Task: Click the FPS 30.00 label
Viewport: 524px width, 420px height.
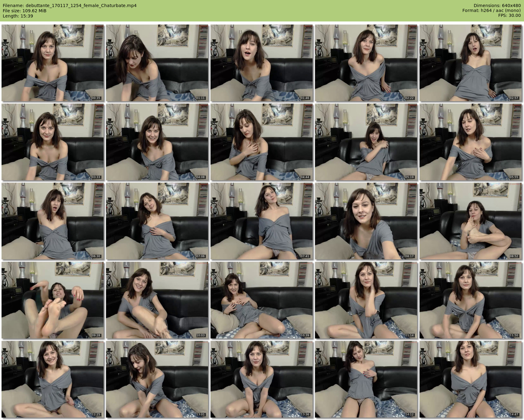Action: [x=509, y=15]
